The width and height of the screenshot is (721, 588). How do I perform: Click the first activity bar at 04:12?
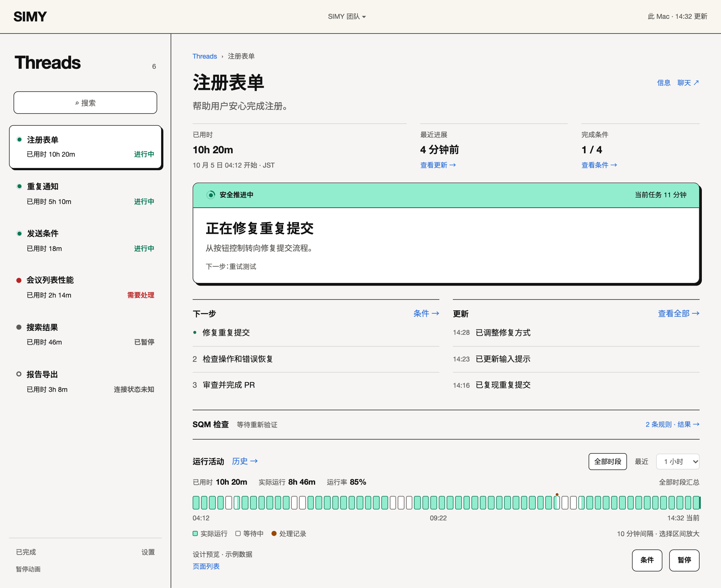pos(196,503)
